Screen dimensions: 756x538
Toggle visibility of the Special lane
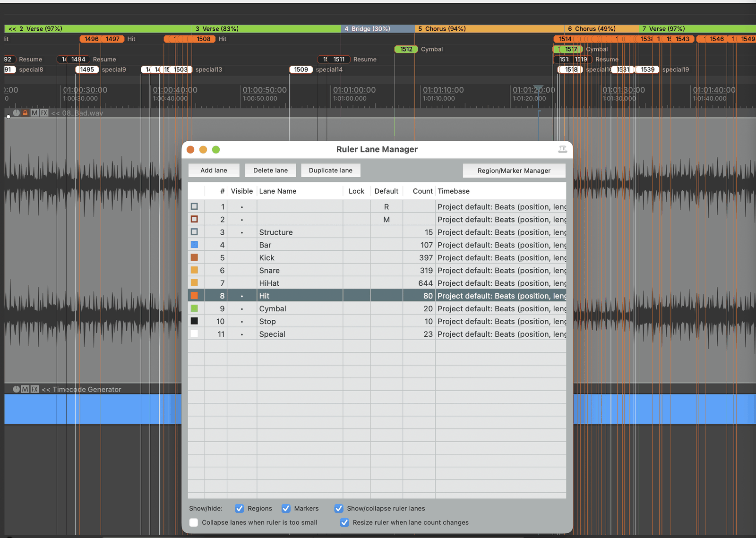coord(242,334)
